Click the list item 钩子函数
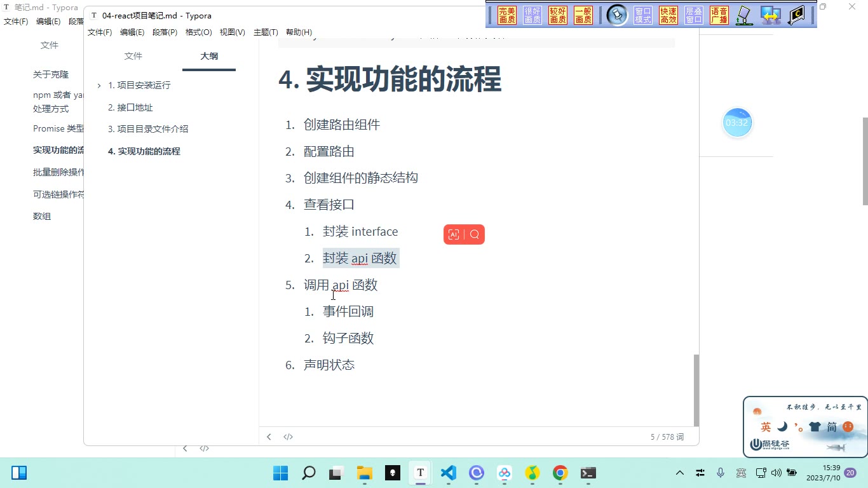868x488 pixels. coord(348,338)
